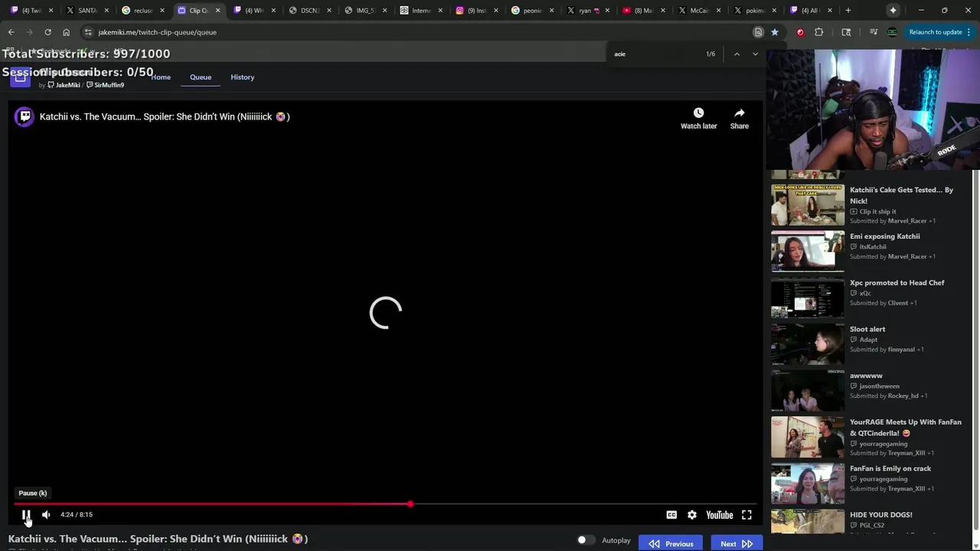Click the browser home icon
The width and height of the screenshot is (980, 551).
pos(66,32)
